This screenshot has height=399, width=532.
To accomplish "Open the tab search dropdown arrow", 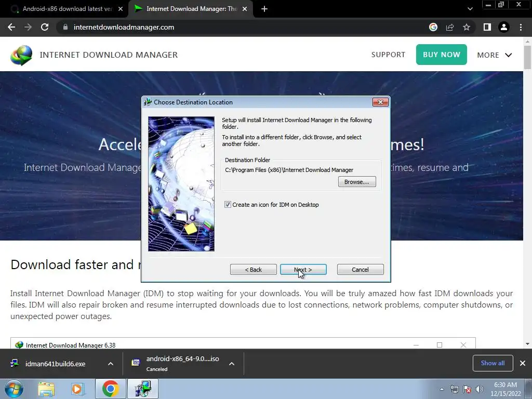I will coord(470,9).
